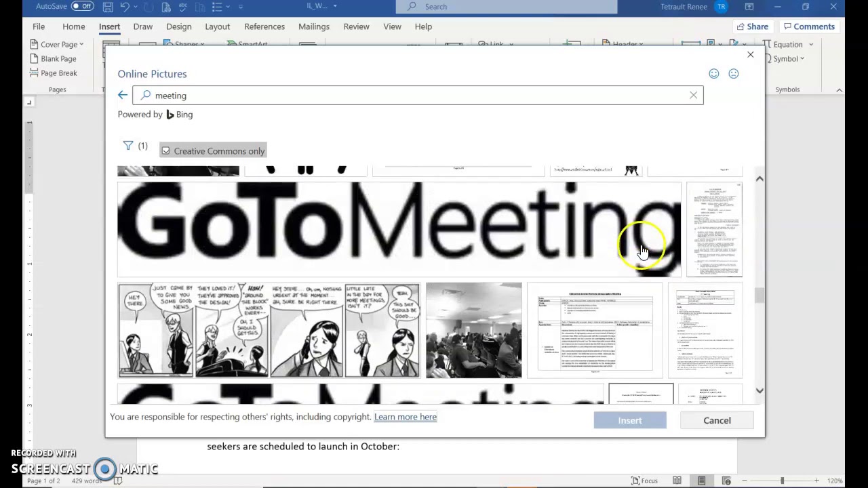Open the Review tab
This screenshot has width=868, height=488.
coord(356,26)
